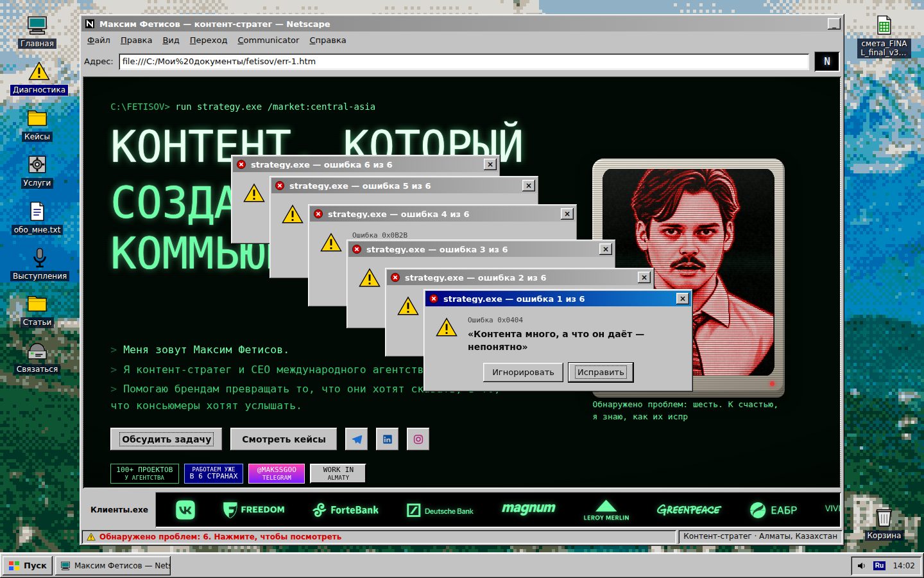This screenshot has width=924, height=578.
Task: Open the Услуги desktop icon
Action: pos(37,171)
